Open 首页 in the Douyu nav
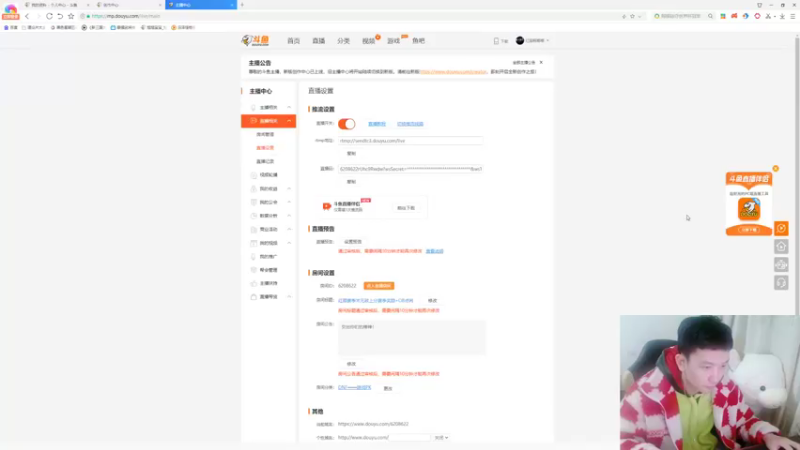800x450 pixels. 293,41
